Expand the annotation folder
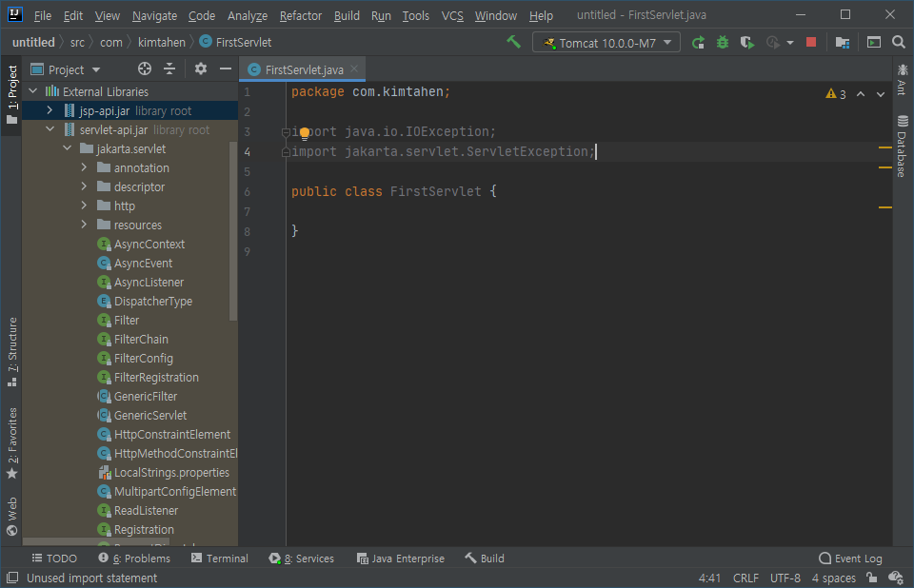The image size is (914, 588). point(84,167)
